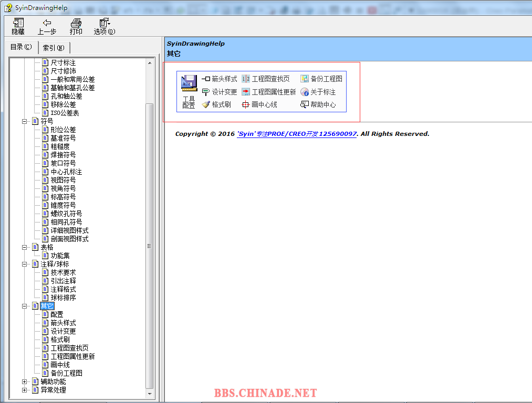This screenshot has width=532, height=403.
Task: Select the 粗糙度 topic
Action: tap(60, 146)
